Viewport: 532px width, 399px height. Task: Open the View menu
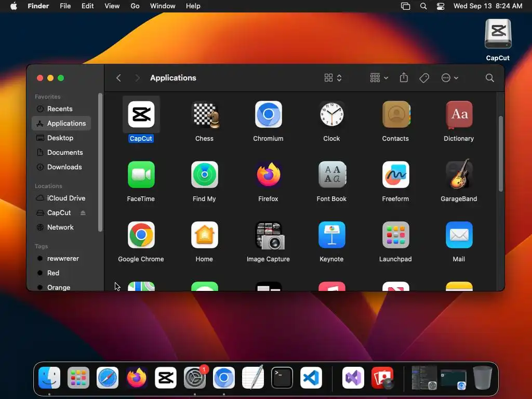point(112,6)
